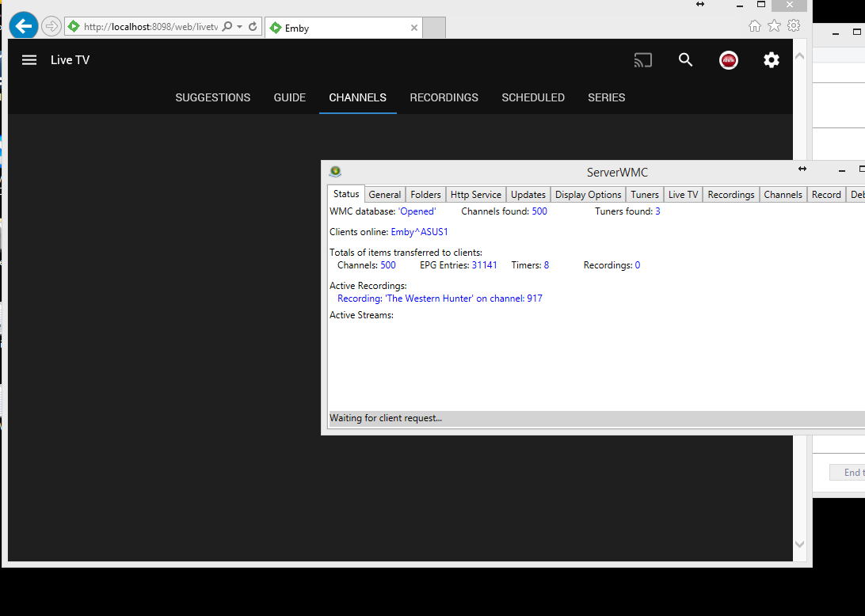
Task: Minimize the ServerWMC window
Action: (x=842, y=171)
